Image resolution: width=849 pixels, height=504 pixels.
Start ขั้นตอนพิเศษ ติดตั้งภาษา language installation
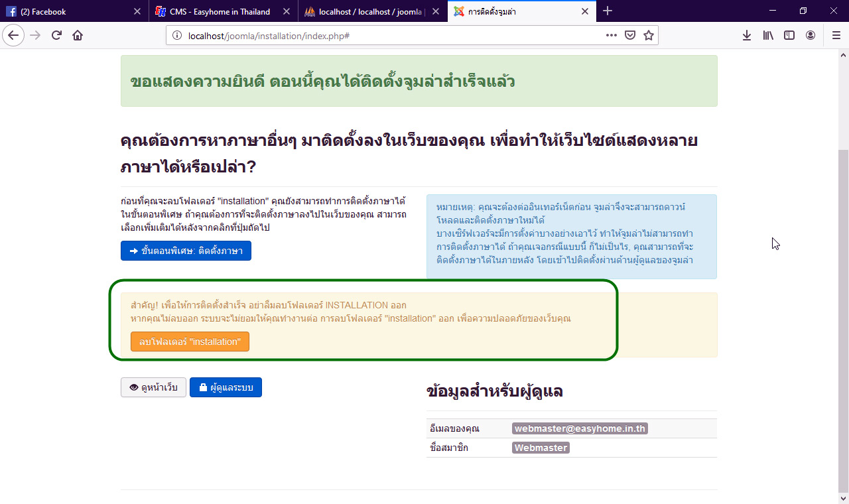(186, 251)
